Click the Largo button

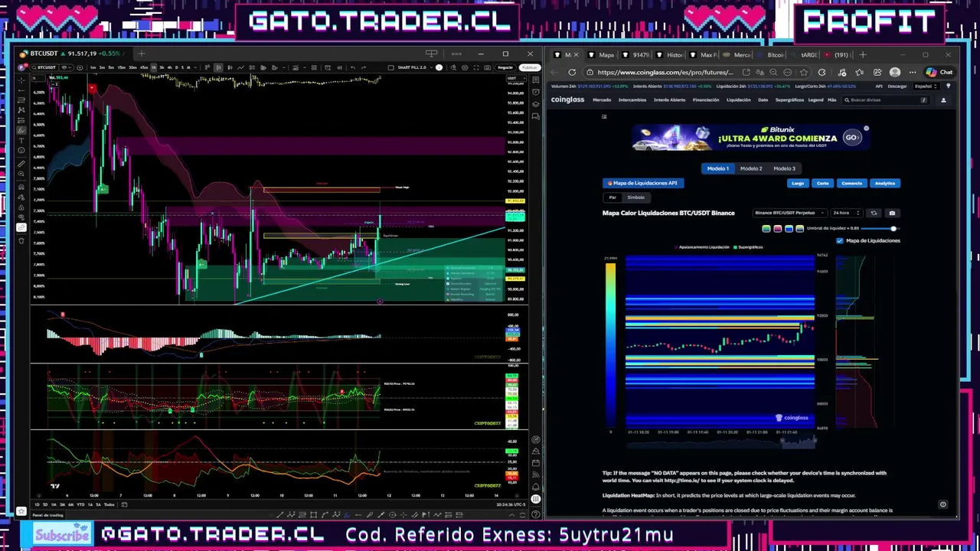798,183
